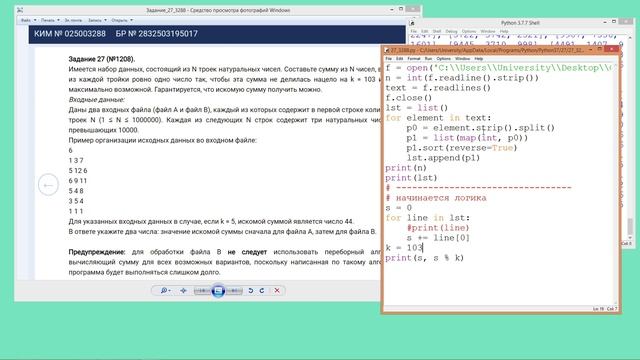640x360 pixels.
Task: Open Debug menu in Python Shell window
Action: (451, 31)
